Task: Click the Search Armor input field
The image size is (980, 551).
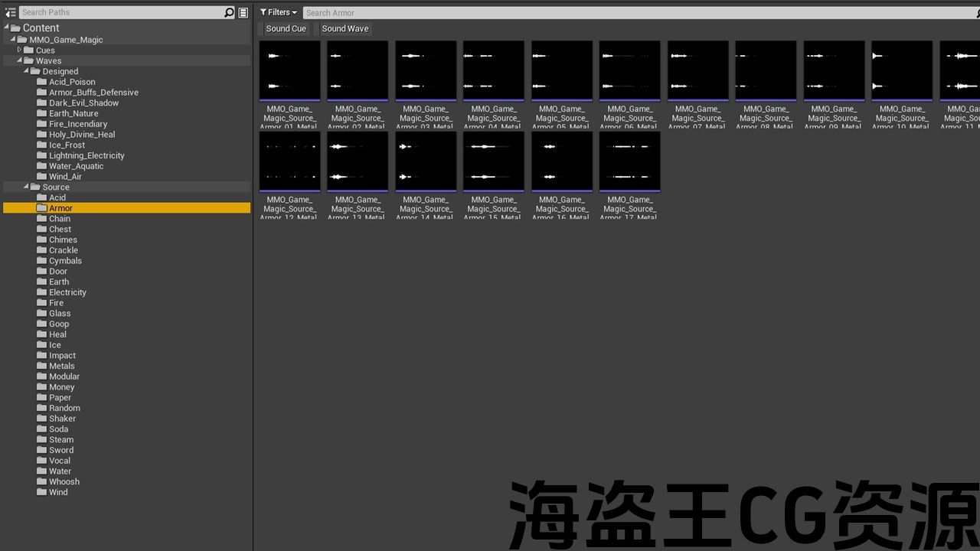Action: click(635, 12)
